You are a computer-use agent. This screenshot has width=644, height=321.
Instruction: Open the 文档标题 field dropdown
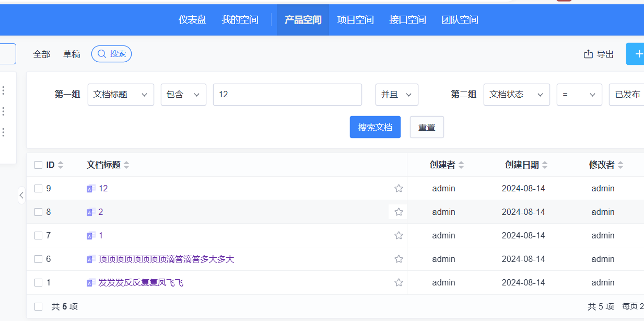pyautogui.click(x=121, y=95)
